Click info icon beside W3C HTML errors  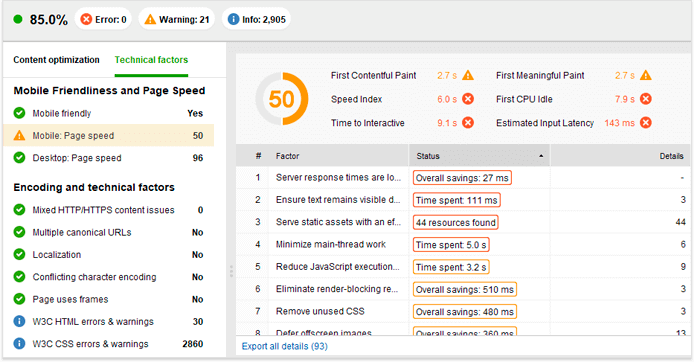point(19,321)
